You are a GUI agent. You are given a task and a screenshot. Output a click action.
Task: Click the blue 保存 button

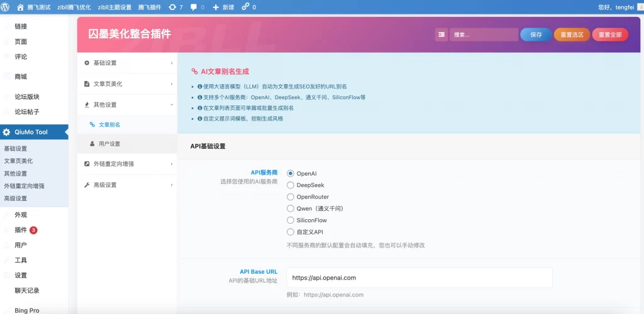pos(536,35)
